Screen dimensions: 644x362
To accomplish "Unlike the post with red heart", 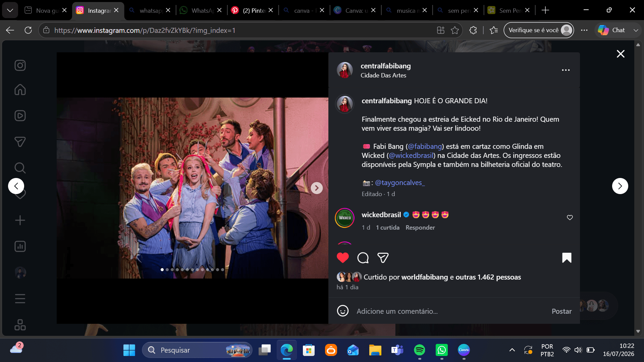I will 343,258.
